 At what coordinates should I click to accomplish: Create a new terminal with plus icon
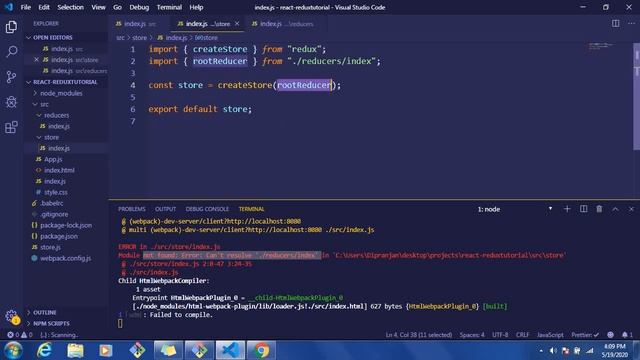coord(567,209)
